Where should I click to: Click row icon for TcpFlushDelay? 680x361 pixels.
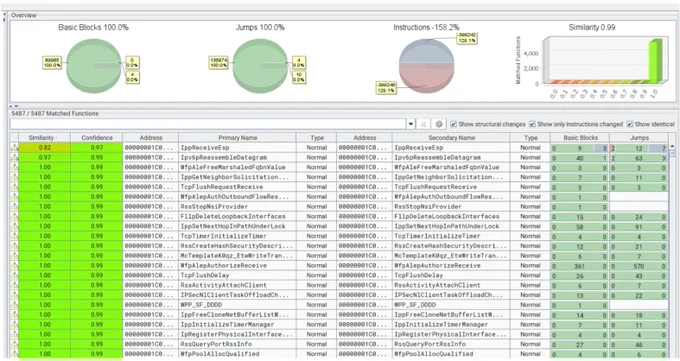click(x=14, y=276)
